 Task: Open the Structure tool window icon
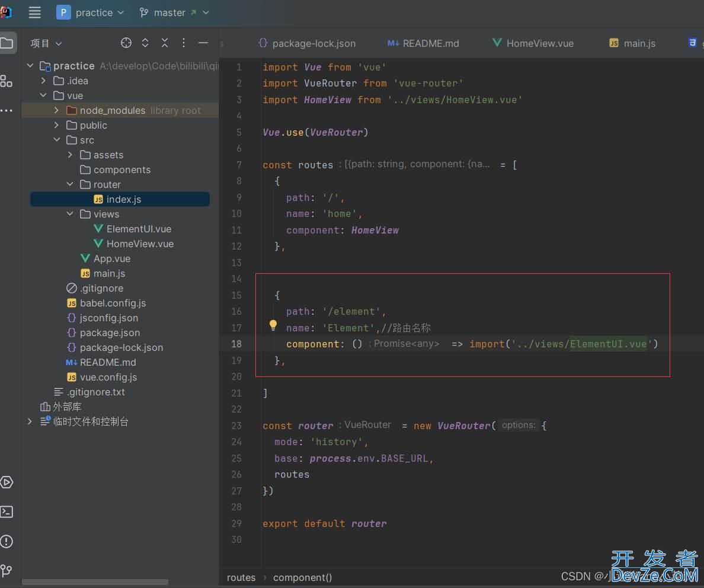click(7, 81)
